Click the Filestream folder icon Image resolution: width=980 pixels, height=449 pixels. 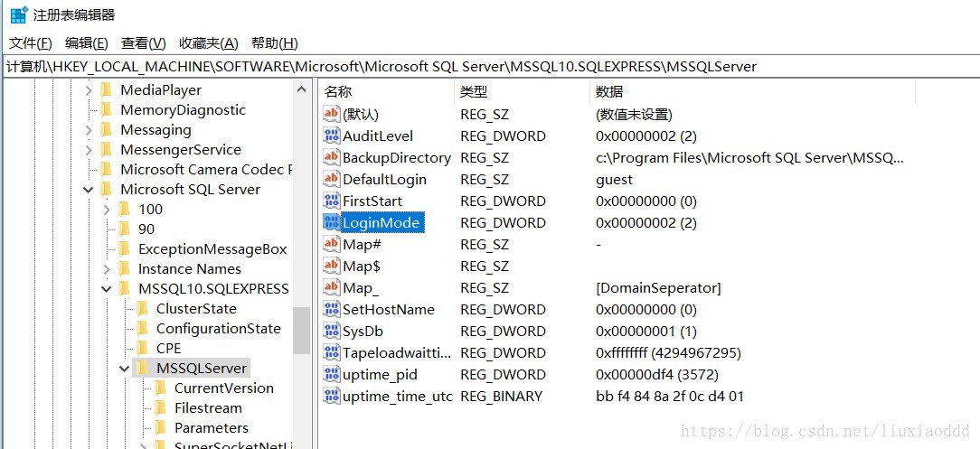pyautogui.click(x=161, y=407)
